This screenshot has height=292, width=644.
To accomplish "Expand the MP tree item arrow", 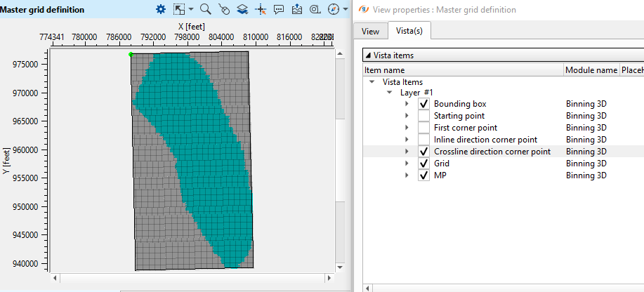I will click(x=407, y=175).
